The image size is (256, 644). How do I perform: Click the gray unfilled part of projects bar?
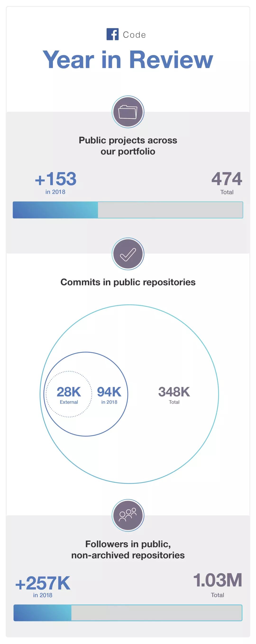pos(170,210)
